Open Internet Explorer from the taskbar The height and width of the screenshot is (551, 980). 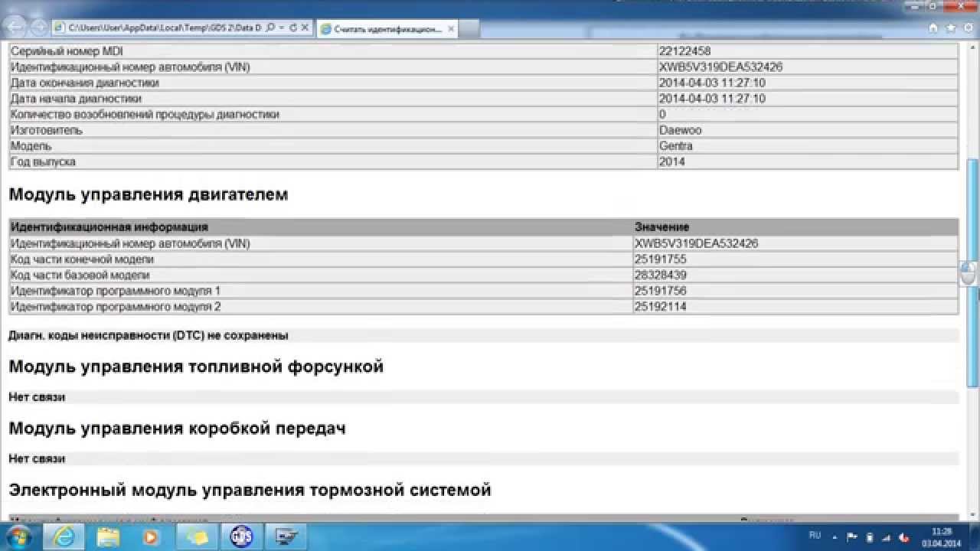[64, 536]
